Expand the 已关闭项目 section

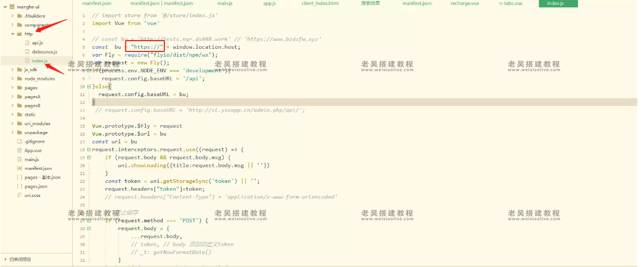5,259
